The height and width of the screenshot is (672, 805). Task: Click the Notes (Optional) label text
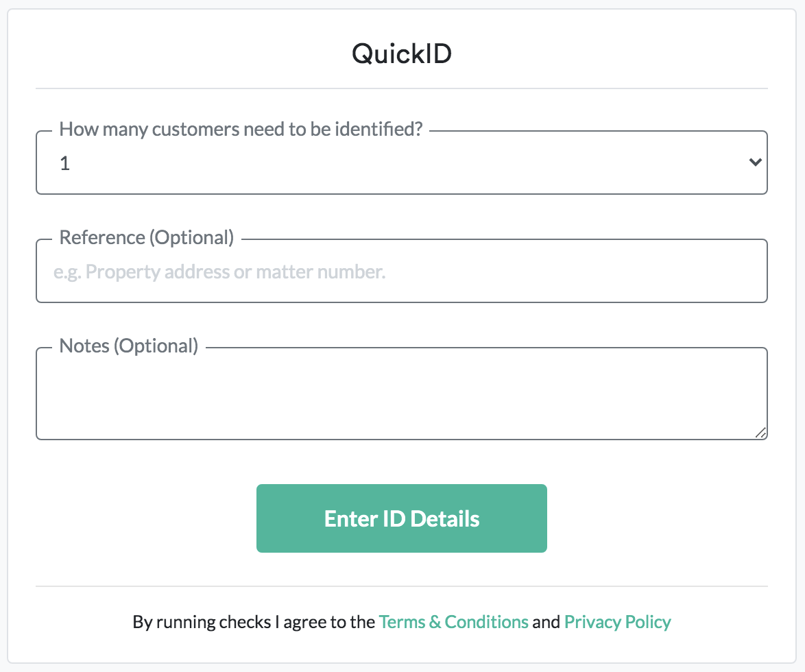pyautogui.click(x=129, y=346)
